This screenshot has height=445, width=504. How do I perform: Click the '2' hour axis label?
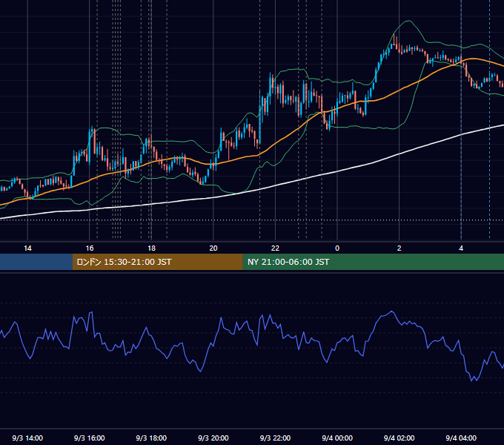tap(399, 248)
